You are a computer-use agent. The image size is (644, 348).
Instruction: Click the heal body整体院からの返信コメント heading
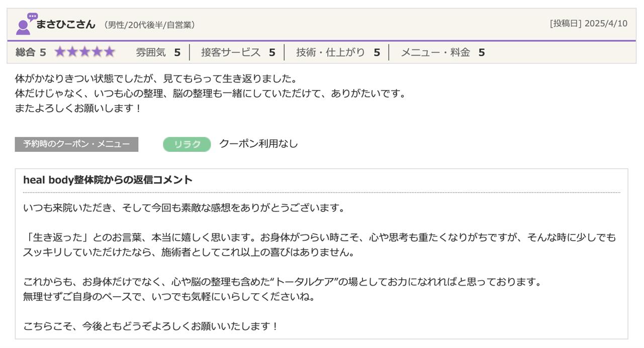coord(108,180)
